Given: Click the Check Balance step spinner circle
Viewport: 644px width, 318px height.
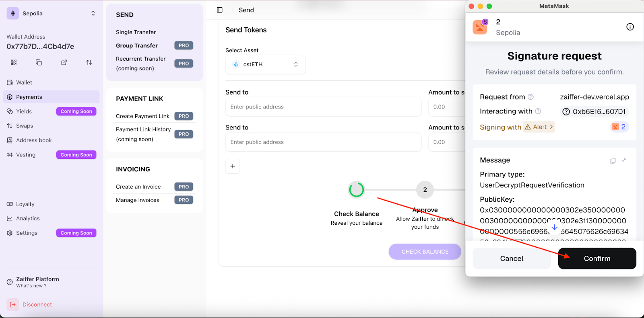Looking at the screenshot, I should pyautogui.click(x=357, y=190).
